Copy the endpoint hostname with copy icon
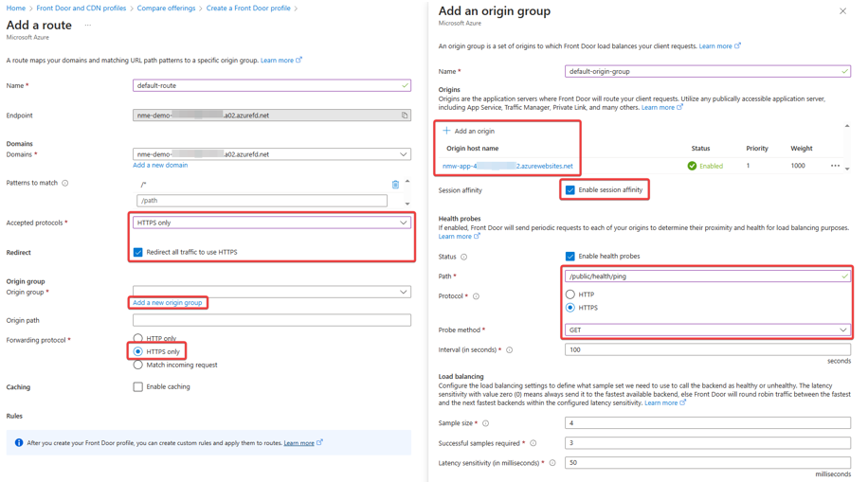The width and height of the screenshot is (868, 482). [405, 116]
